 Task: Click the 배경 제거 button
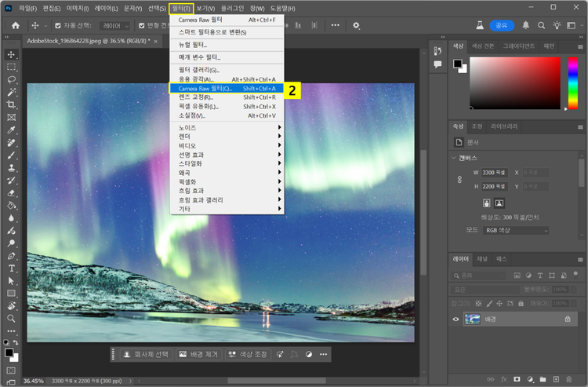point(199,354)
